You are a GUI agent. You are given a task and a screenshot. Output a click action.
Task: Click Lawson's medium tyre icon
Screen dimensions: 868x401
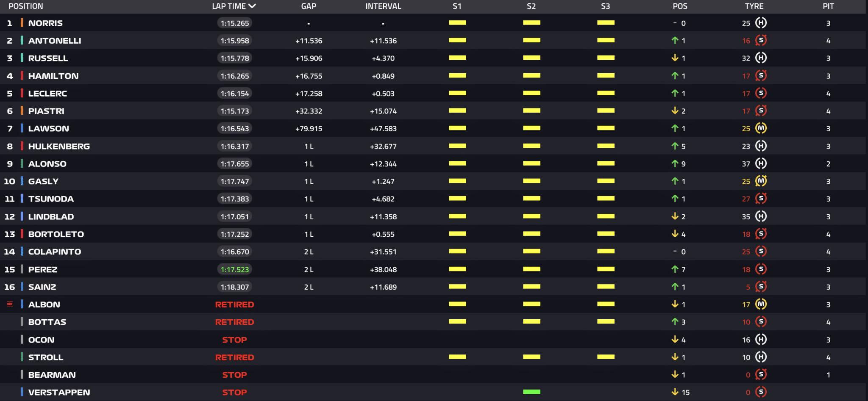point(761,128)
